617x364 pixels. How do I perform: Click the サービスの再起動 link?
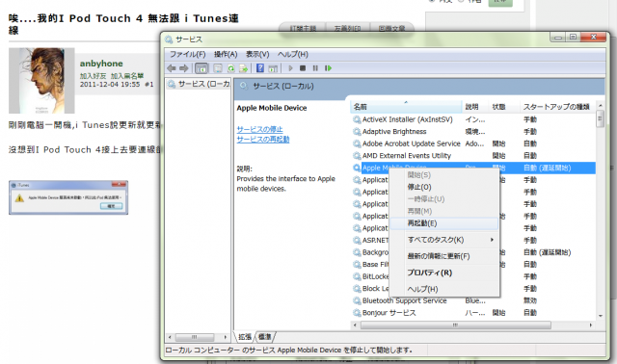(263, 140)
